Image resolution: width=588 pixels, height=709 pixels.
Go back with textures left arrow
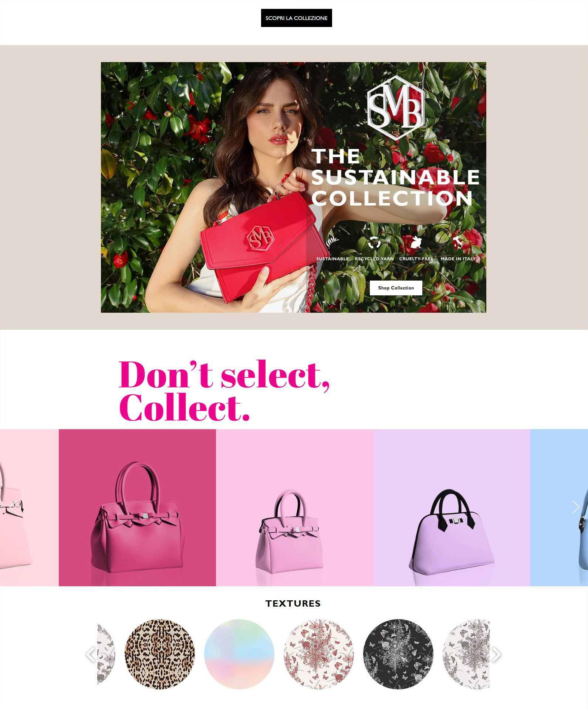pyautogui.click(x=91, y=654)
